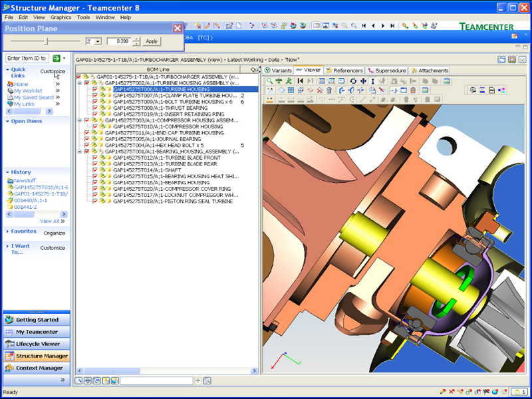Select the BEARING HOUSING HEAT SHI... line
Image resolution: width=532 pixels, height=399 pixels.
tap(176, 176)
